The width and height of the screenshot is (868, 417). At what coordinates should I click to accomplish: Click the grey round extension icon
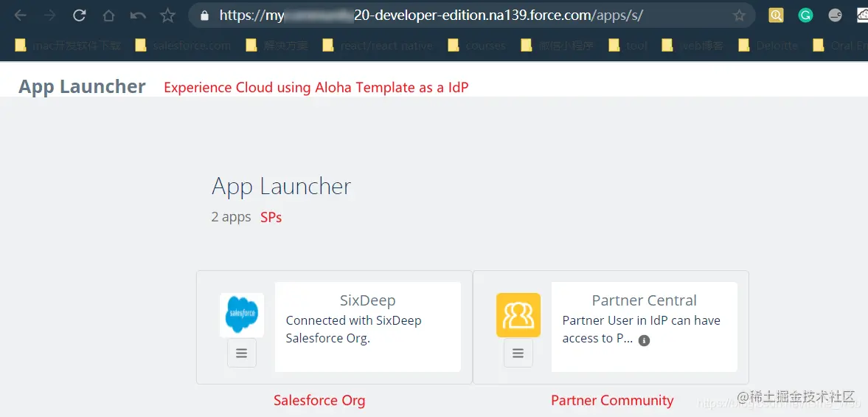pyautogui.click(x=835, y=15)
